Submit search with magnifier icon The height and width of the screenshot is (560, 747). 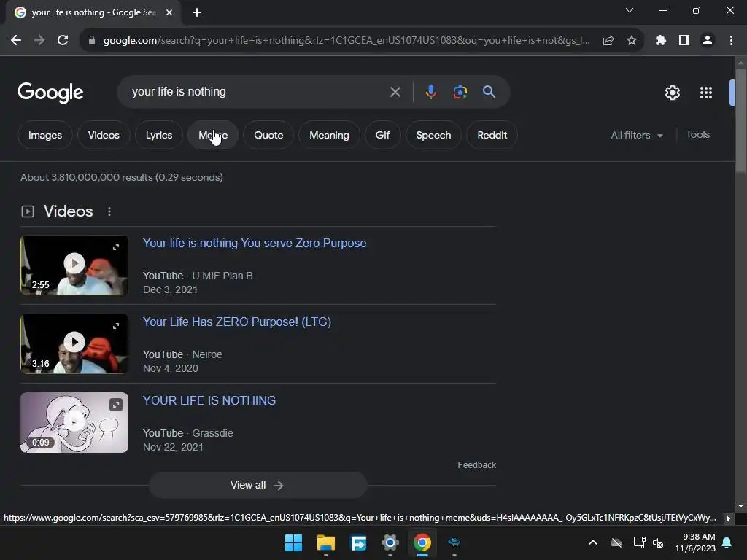pos(489,92)
